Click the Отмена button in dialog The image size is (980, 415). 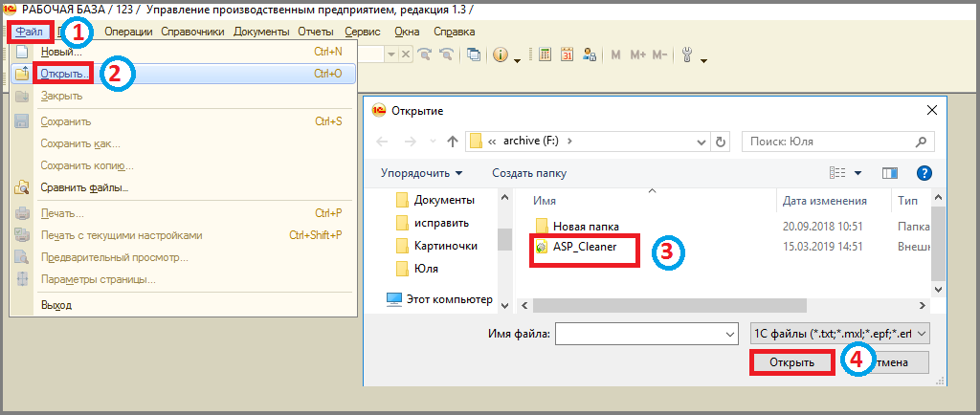(893, 362)
